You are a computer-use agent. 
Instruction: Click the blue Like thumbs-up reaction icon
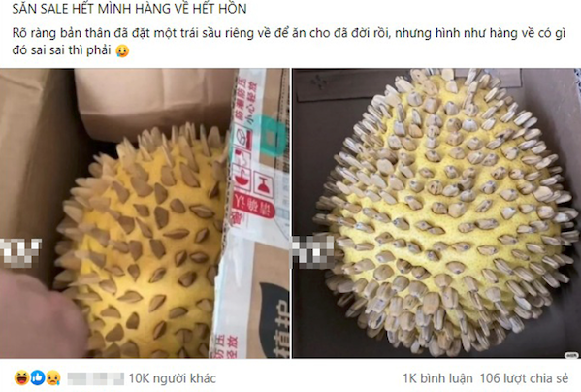38,377
